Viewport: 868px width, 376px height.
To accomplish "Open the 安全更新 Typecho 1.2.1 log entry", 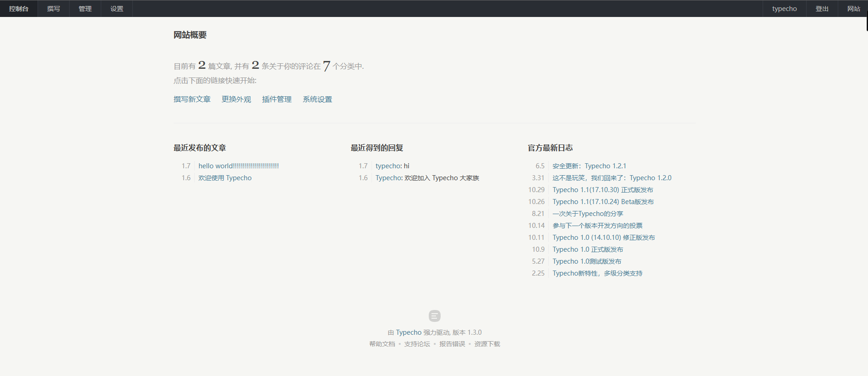I will pos(589,166).
